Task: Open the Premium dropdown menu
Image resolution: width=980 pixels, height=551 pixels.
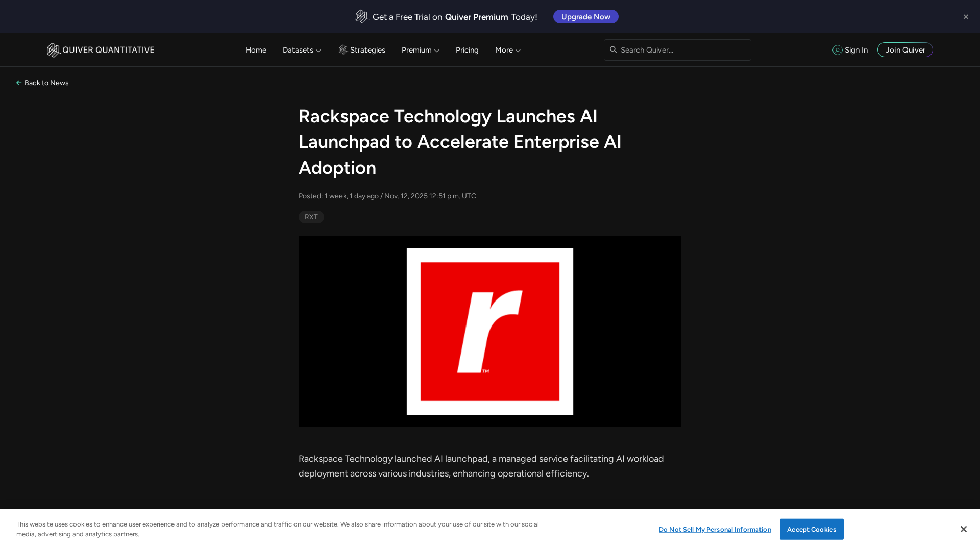Action: 420,50
